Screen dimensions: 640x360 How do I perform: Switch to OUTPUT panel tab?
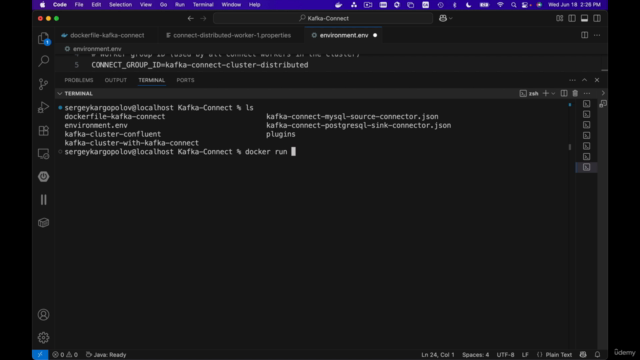coord(116,80)
